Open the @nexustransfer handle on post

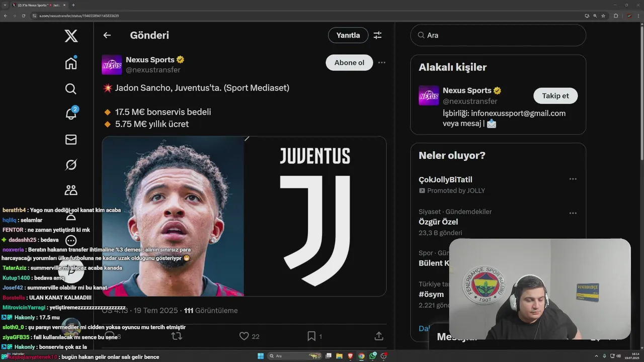pyautogui.click(x=153, y=70)
